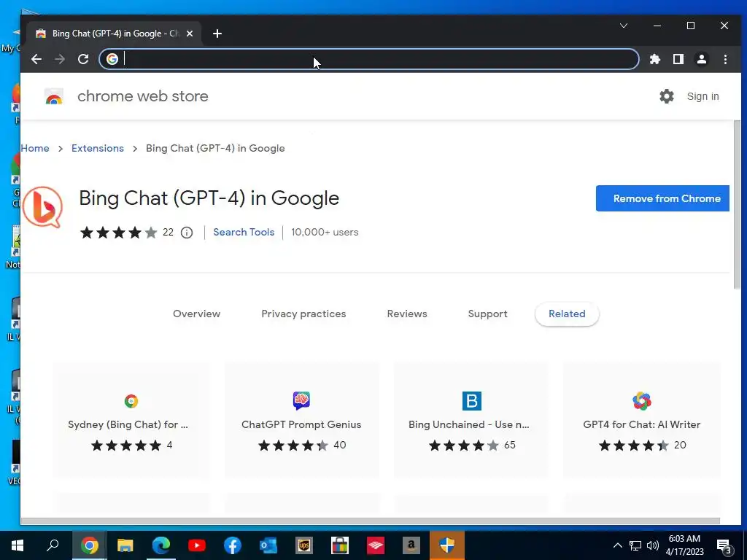Viewport: 747px width, 560px height.
Task: Open Windows taskbar search
Action: [x=53, y=545]
